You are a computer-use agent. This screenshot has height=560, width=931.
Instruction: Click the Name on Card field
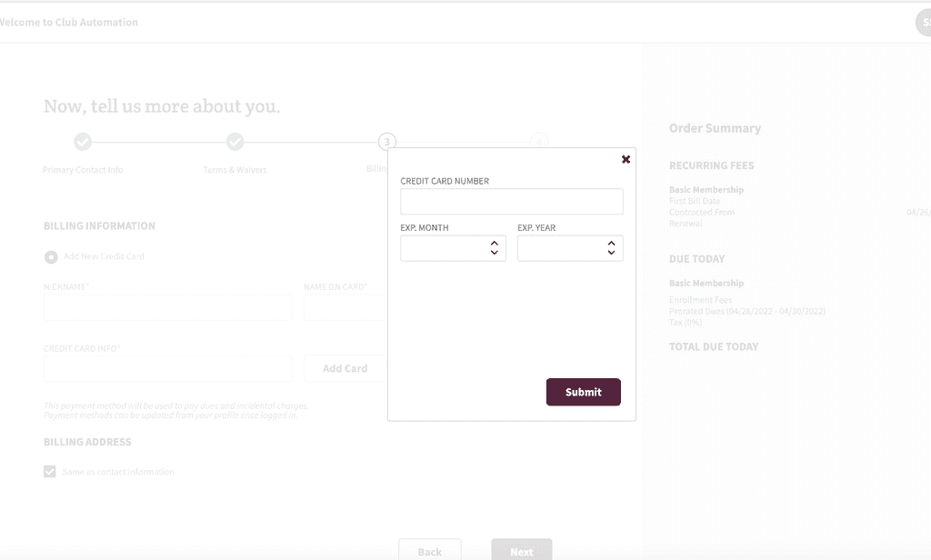(345, 307)
